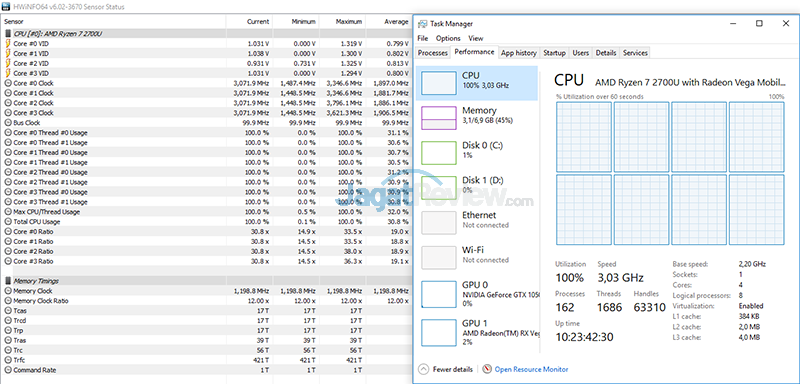Viewport: 800px width, 384px height.
Task: Minimize the Task Manager window
Action: [x=733, y=23]
